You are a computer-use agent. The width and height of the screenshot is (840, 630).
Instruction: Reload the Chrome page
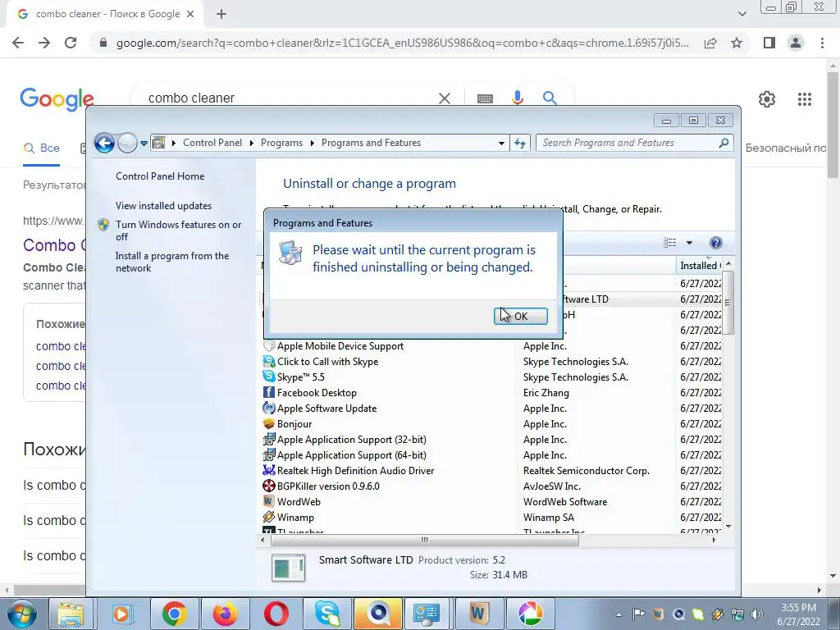click(x=71, y=43)
